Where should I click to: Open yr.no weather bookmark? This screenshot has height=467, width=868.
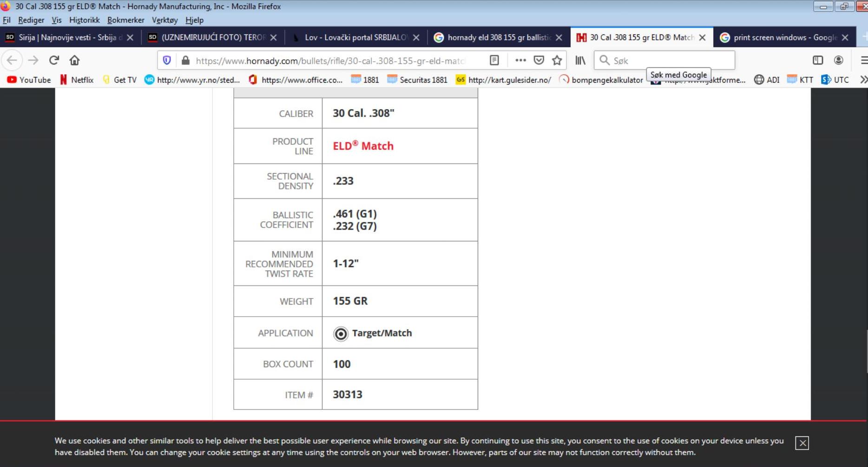pos(192,80)
